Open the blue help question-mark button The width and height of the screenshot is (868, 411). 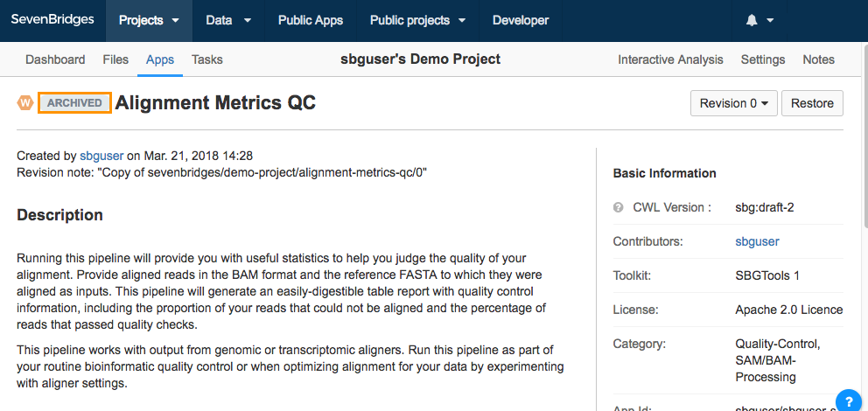[x=849, y=401]
